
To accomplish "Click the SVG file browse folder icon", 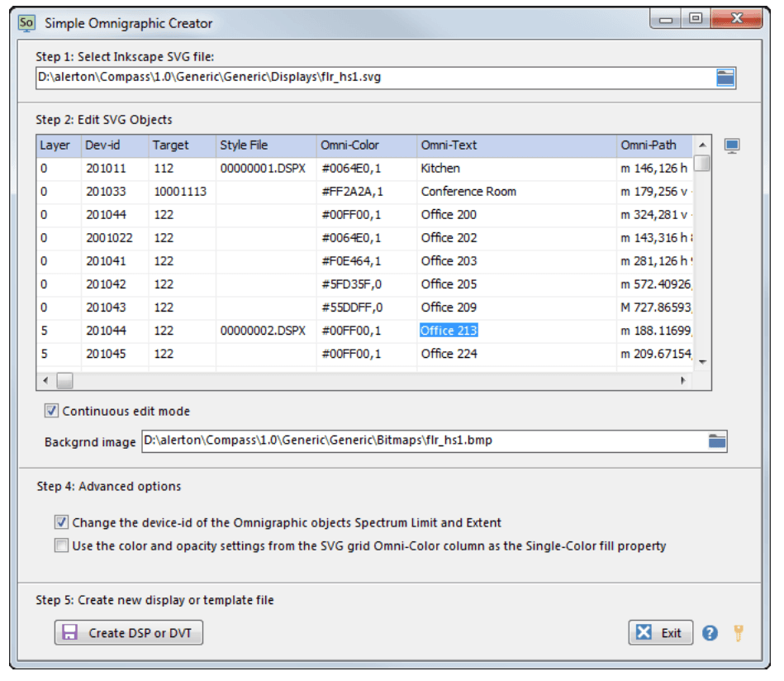I will pos(725,78).
